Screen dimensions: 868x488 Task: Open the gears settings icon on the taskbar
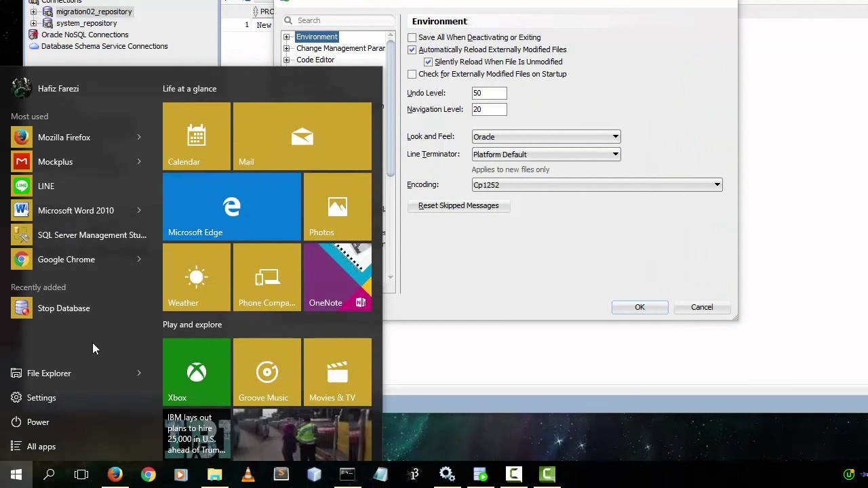coord(447,474)
